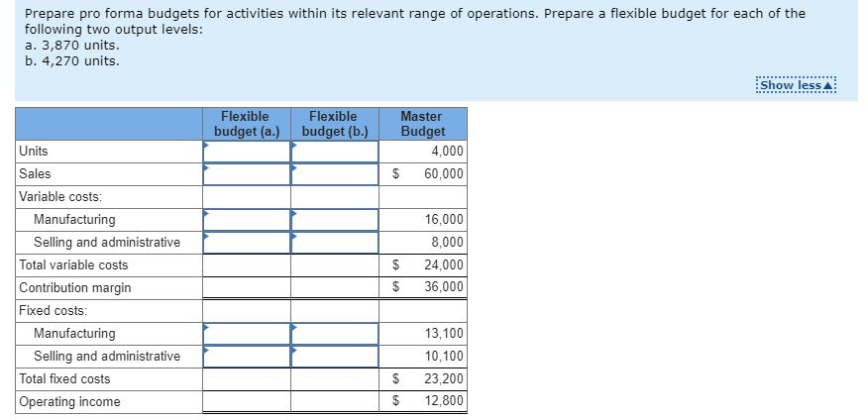The image size is (868, 420).
Task: Click the text 'b. 4,270 units.'
Action: click(x=72, y=60)
